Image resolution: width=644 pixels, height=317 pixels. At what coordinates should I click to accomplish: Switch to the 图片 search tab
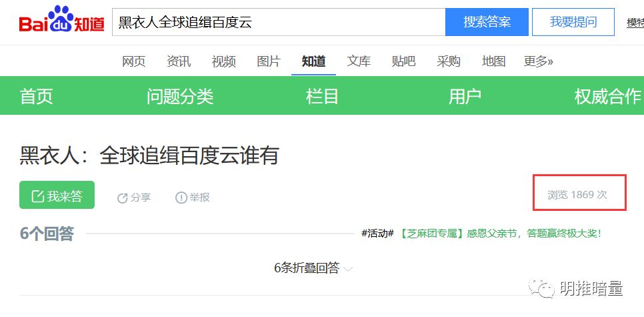coord(269,61)
